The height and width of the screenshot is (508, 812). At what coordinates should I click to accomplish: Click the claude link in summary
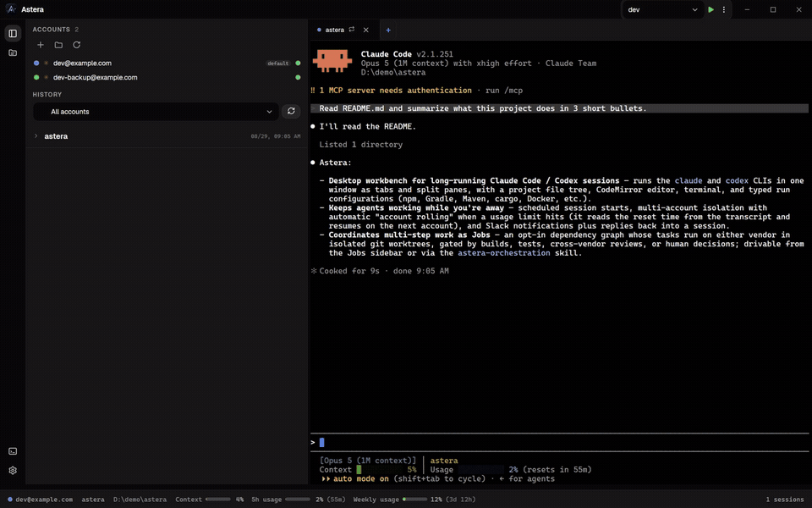click(689, 181)
